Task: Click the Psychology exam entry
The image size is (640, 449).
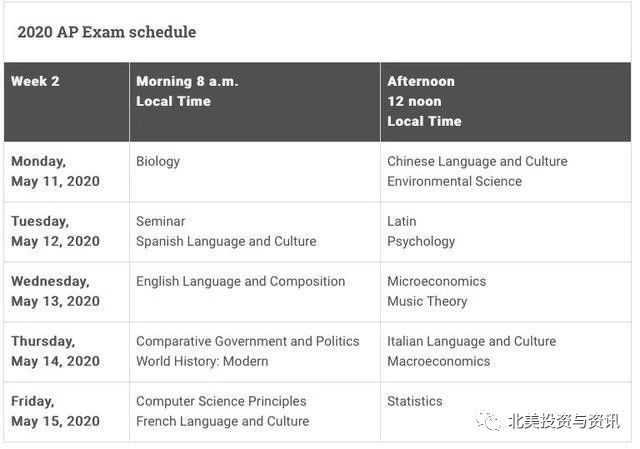Action: (421, 242)
